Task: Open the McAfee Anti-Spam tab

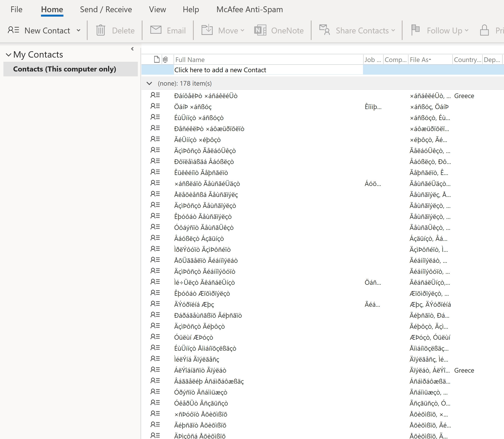Action: (x=249, y=10)
